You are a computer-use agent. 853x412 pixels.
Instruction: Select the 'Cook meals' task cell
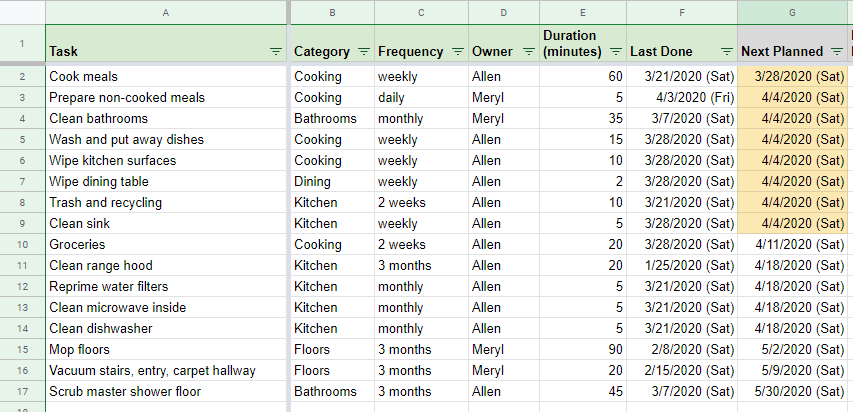click(166, 76)
